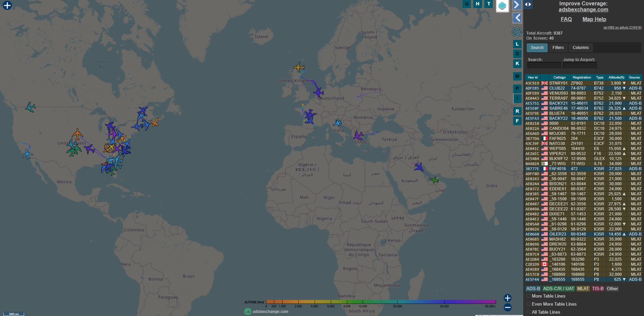This screenshot has width=644, height=316.
Task: Open the settings gear icon
Action: 517,32
